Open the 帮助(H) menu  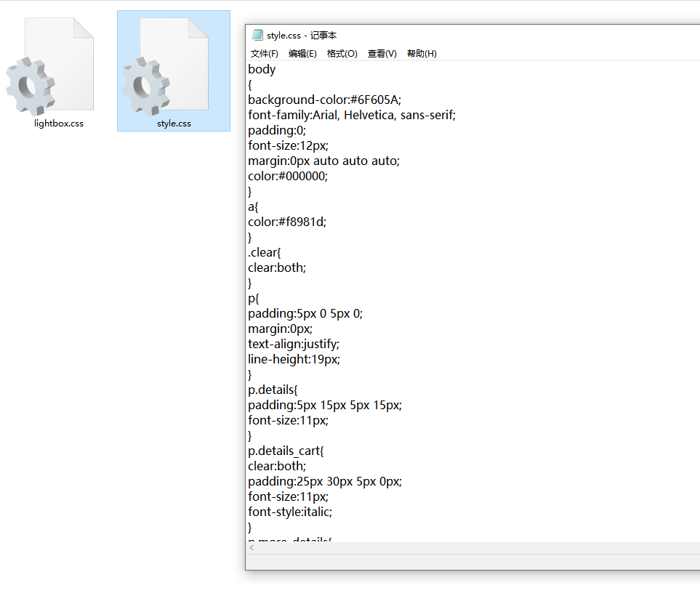[422, 54]
